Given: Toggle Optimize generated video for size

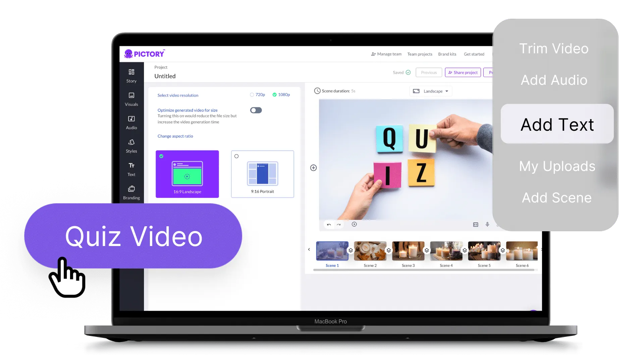Looking at the screenshot, I should point(256,110).
